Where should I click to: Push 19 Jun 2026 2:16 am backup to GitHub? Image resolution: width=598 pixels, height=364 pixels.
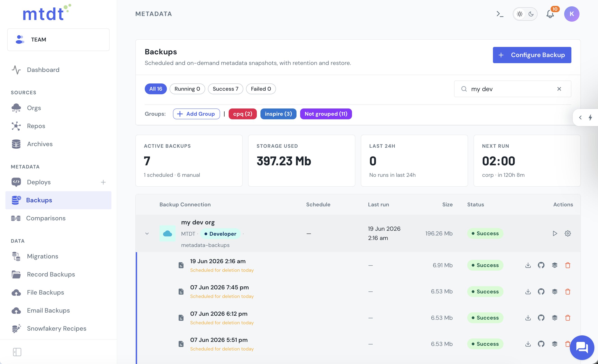click(541, 265)
